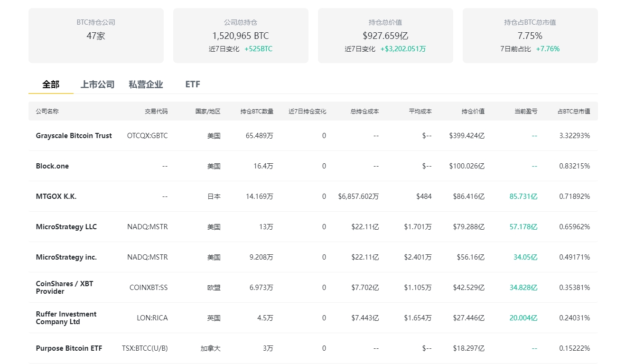Click the 总持仓成本 column header
The height and width of the screenshot is (364, 644).
pyautogui.click(x=364, y=112)
